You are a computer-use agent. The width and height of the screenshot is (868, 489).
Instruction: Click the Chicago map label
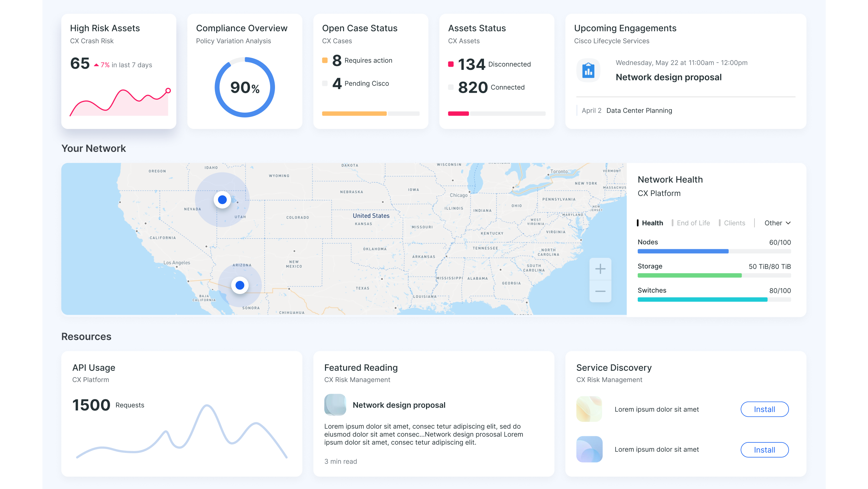458,195
